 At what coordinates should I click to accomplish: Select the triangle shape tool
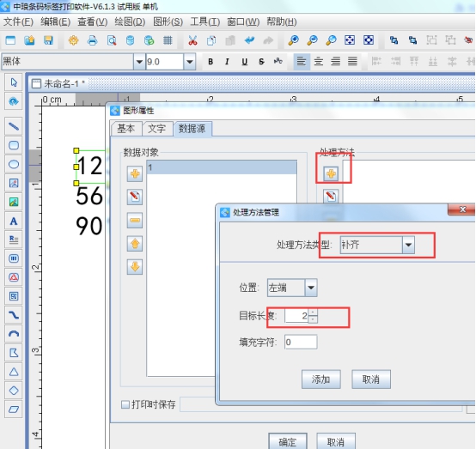point(14,372)
